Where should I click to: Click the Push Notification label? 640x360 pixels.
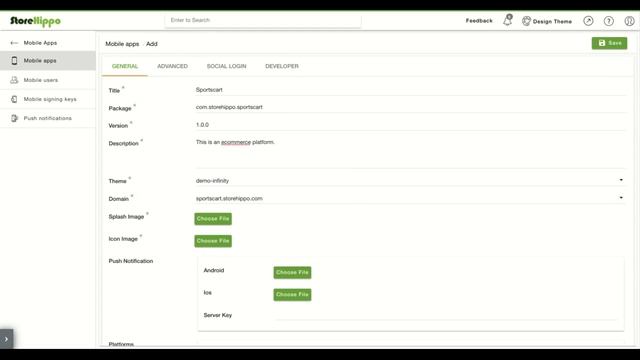(x=131, y=261)
